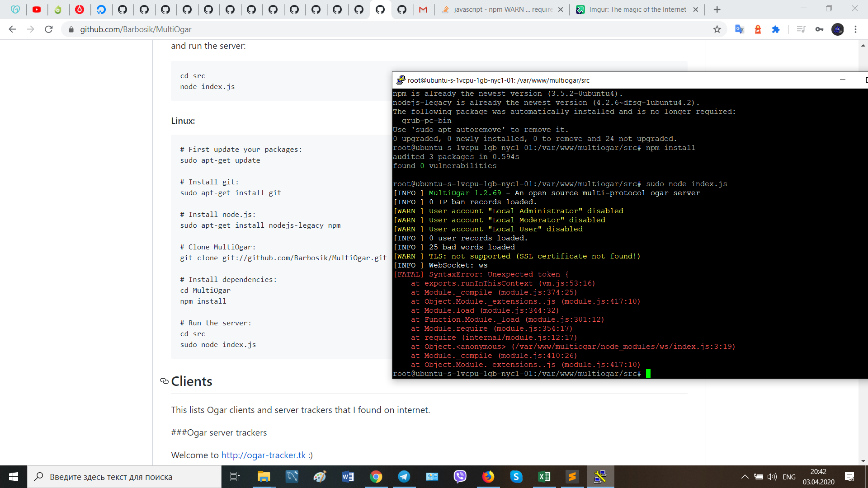Open Telegram from the taskbar
The width and height of the screenshot is (868, 488).
point(404,477)
